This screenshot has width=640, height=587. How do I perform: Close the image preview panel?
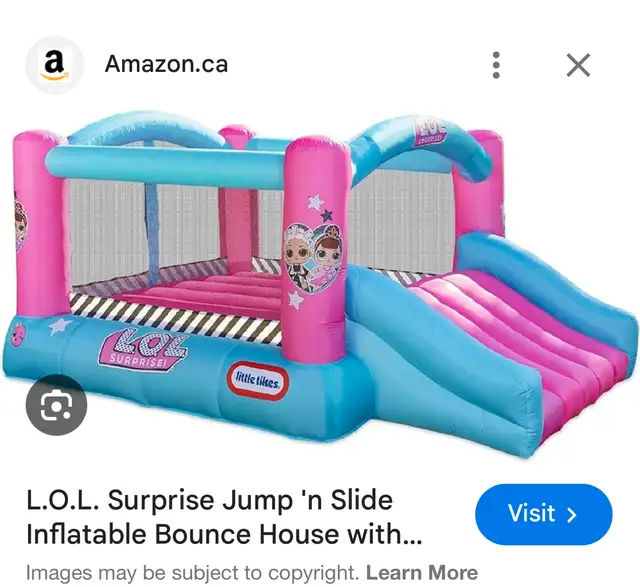578,65
